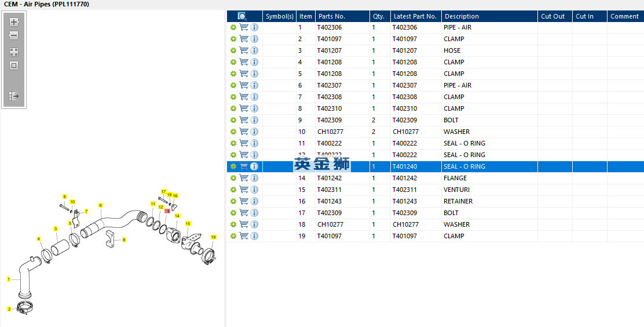The image size is (644, 327).
Task: Click the Description column header
Action: point(489,16)
